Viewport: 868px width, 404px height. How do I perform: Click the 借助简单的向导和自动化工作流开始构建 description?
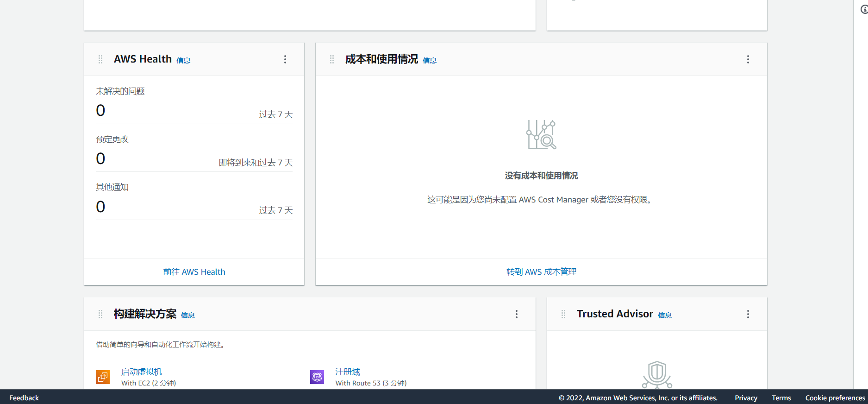tap(161, 345)
